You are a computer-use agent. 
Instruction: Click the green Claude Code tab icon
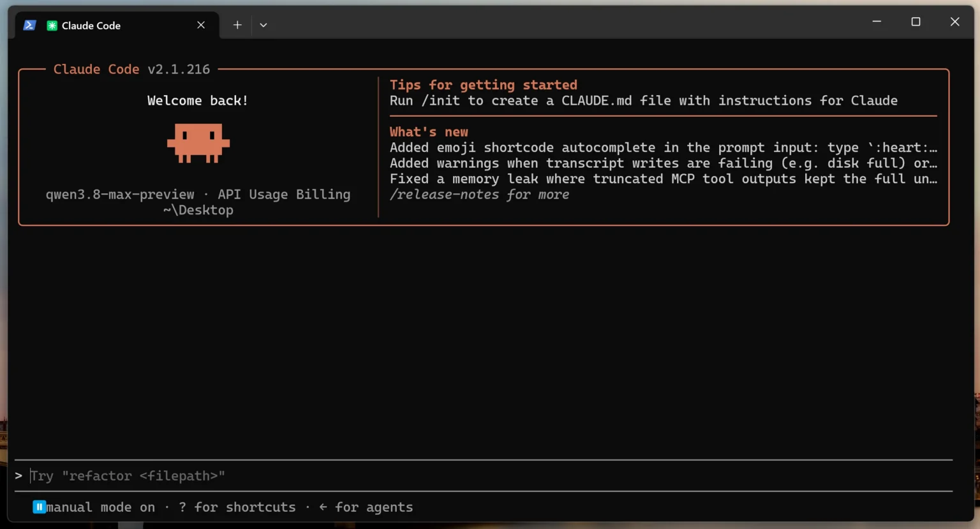[x=52, y=26]
